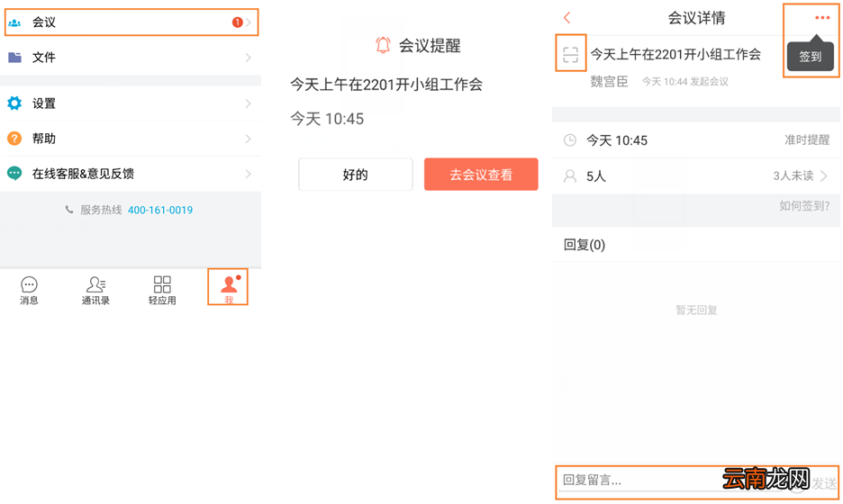
Task: Select the 暂无回复 placeholder text
Action: click(696, 310)
